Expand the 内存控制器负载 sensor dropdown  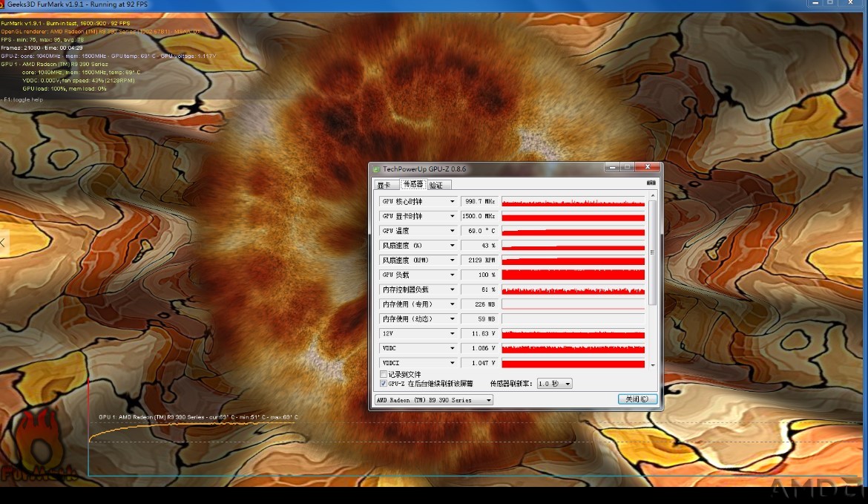click(x=452, y=289)
